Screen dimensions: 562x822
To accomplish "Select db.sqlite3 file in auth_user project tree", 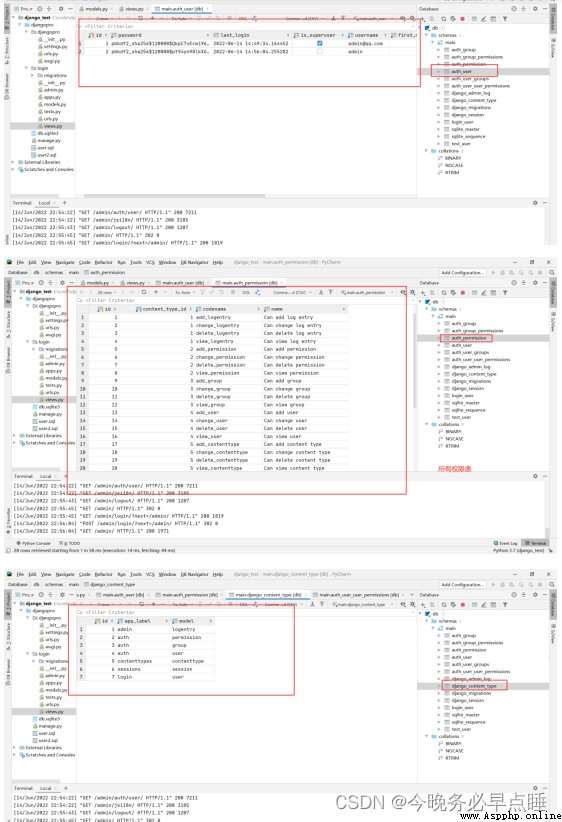I will click(47, 134).
